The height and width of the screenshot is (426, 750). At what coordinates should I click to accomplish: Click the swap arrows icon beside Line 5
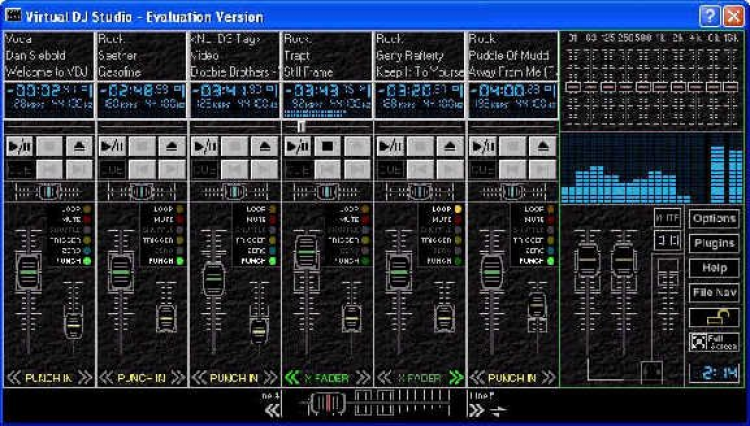[x=498, y=410]
